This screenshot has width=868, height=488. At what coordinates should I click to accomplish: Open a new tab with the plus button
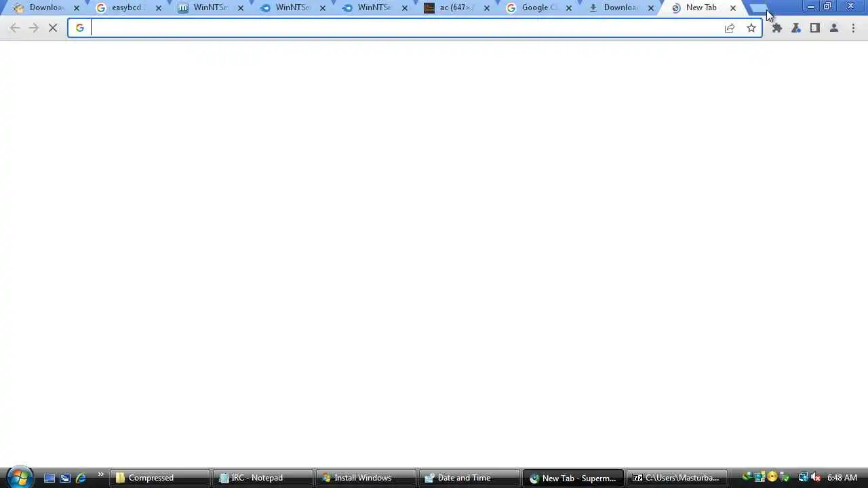pyautogui.click(x=758, y=8)
